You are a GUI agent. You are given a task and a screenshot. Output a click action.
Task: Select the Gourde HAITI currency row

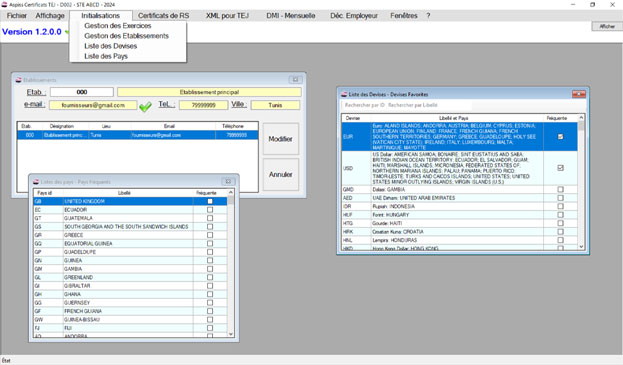pyautogui.click(x=459, y=223)
